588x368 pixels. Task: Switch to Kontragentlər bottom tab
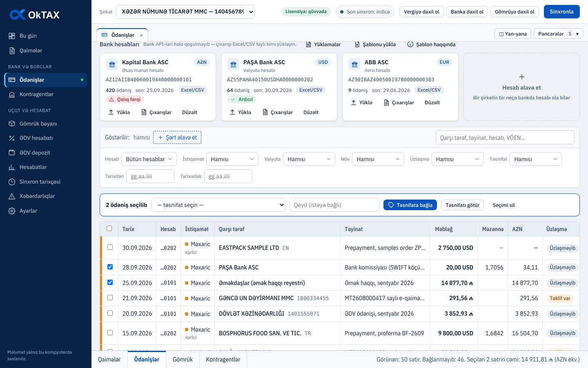coord(223,359)
